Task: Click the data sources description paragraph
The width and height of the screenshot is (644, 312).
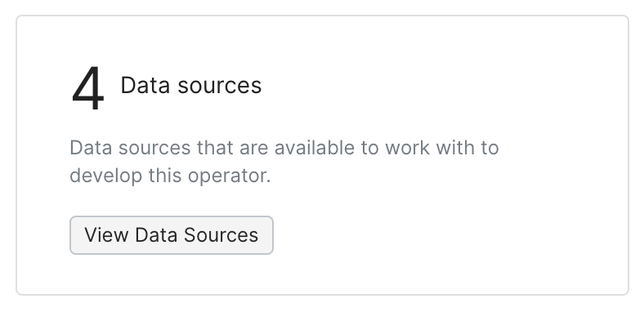Action: [x=284, y=162]
